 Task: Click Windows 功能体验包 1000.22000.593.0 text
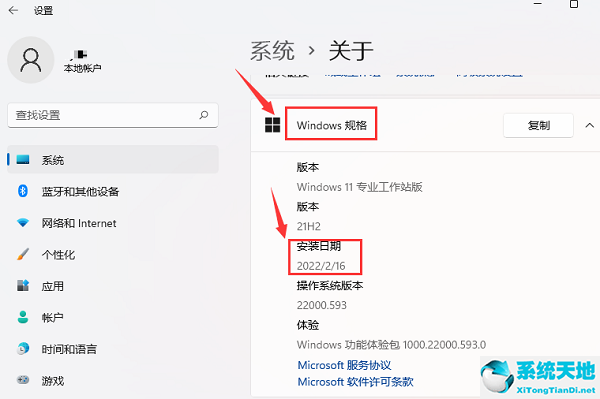[391, 345]
